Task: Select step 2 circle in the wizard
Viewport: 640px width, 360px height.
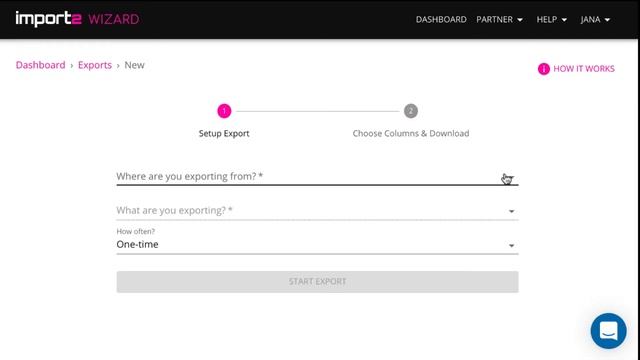Action: point(411,111)
